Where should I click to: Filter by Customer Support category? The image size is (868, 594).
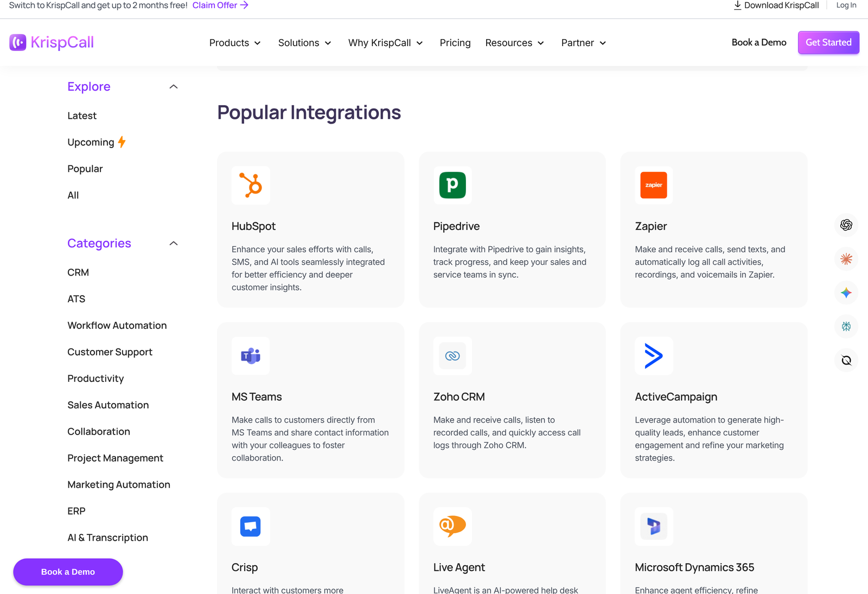pyautogui.click(x=110, y=352)
